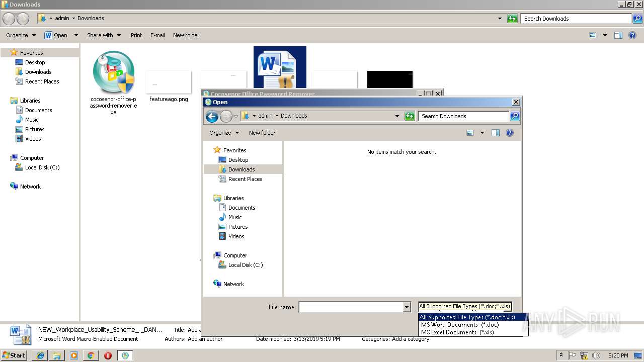Click forward arrow in the Open dialog
Screen dimensions: 644x362
[x=226, y=116]
